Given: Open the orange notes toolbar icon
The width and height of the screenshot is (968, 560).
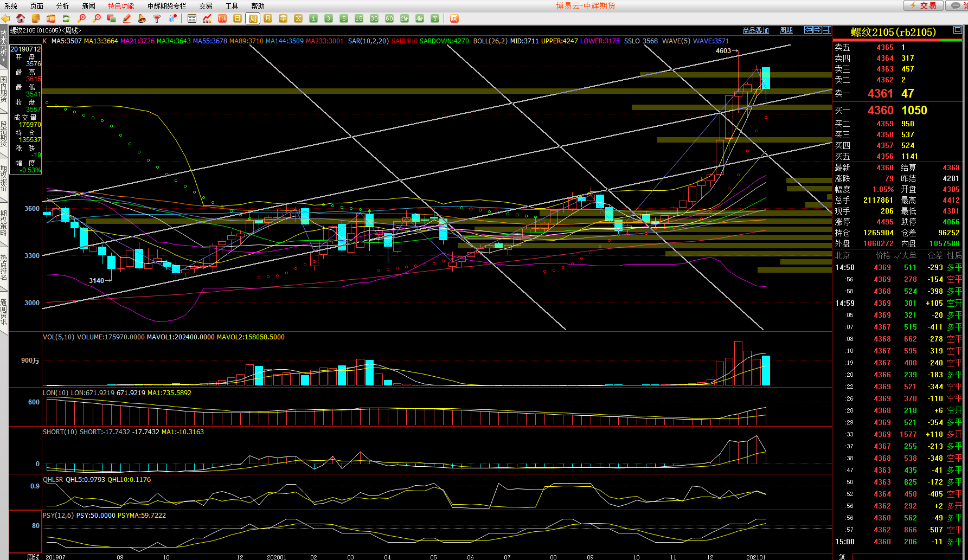Looking at the screenshot, I should coord(36,18).
